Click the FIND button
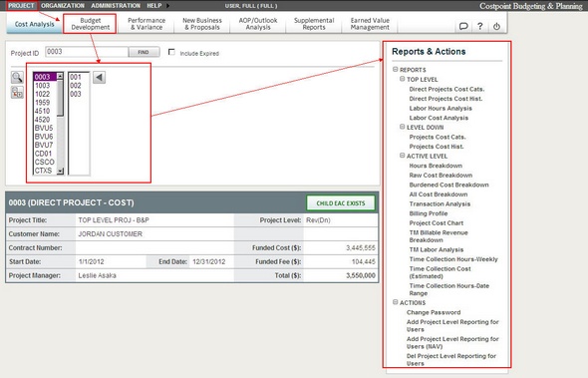The height and width of the screenshot is (378, 588). click(x=144, y=52)
